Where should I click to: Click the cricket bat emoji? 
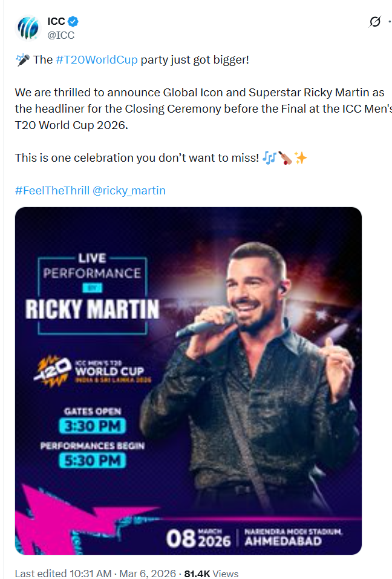click(x=285, y=158)
